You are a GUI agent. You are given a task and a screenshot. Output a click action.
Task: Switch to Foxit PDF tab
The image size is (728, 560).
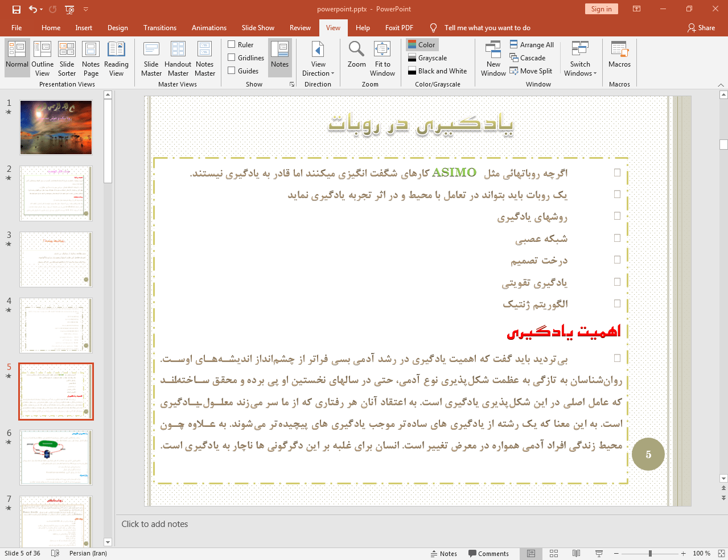(399, 27)
